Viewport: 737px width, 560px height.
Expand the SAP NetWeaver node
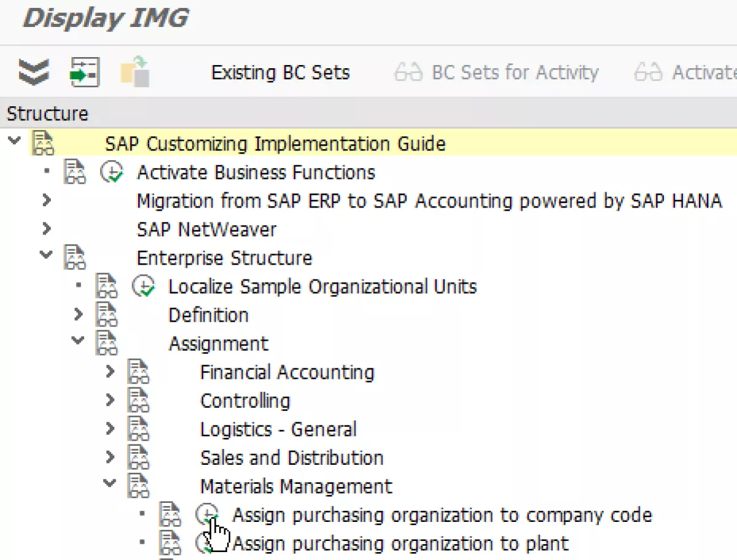(x=47, y=229)
